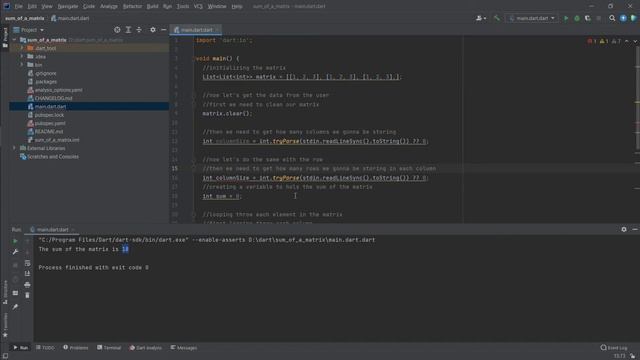Open the Project view selector dropdown
This screenshot has width=640, height=360.
[29, 30]
